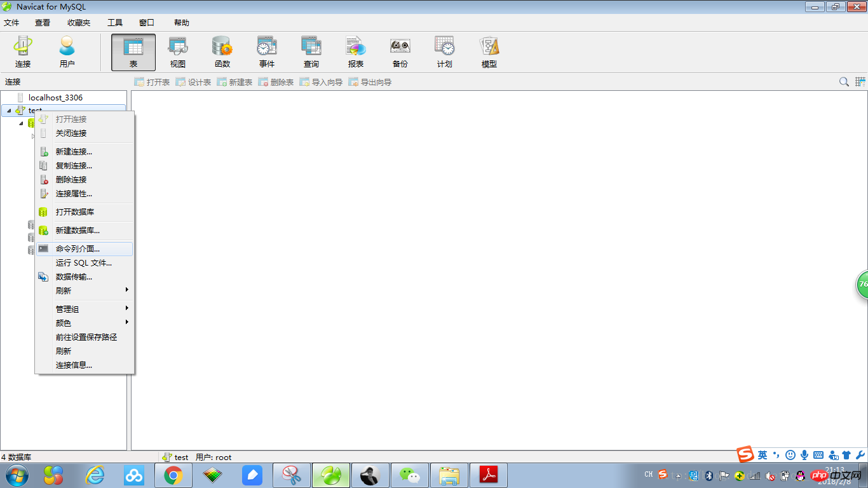Image resolution: width=868 pixels, height=488 pixels.
Task: Expand the 刷新 submenu with arrow
Action: (85, 291)
